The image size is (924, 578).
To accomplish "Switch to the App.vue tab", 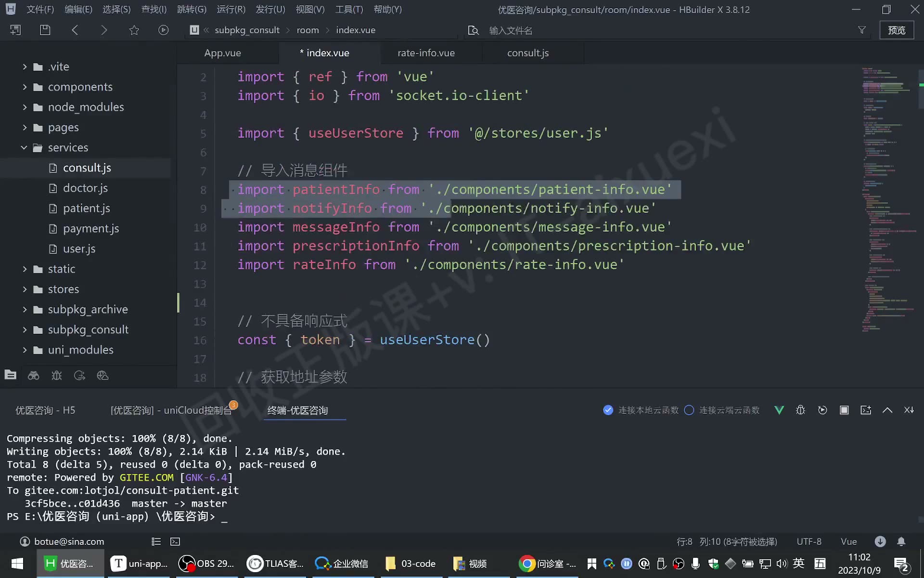I will point(222,53).
